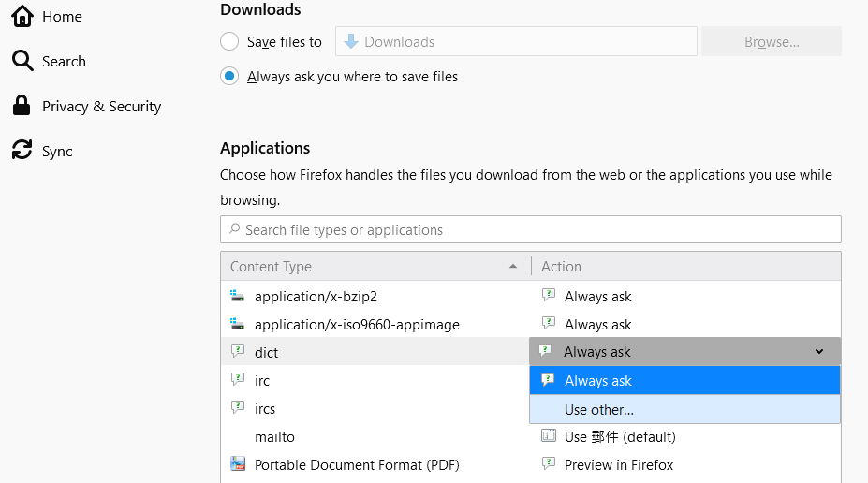Click the ircs content type icon
The width and height of the screenshot is (868, 483).
[x=238, y=407]
